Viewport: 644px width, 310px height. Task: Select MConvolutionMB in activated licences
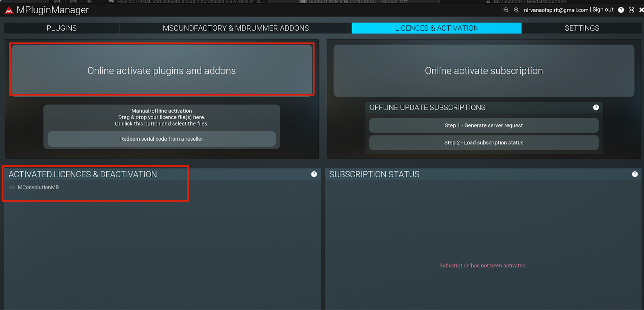[38, 187]
